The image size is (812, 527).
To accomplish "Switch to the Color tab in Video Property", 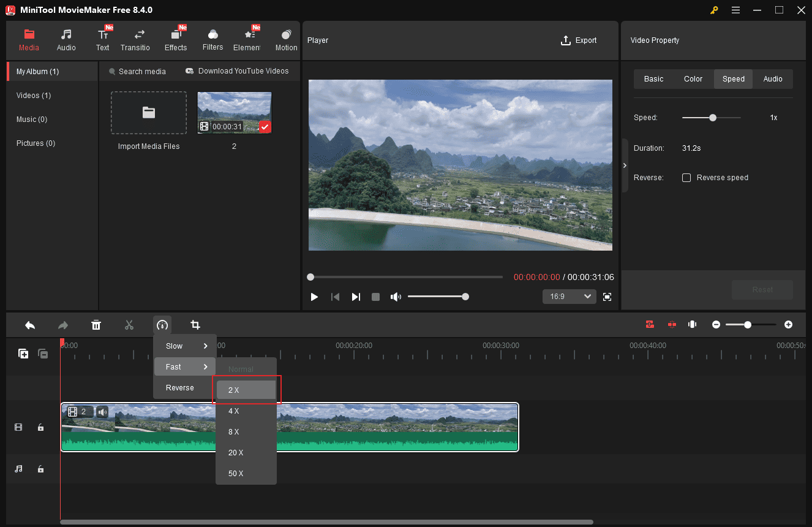I will point(693,78).
